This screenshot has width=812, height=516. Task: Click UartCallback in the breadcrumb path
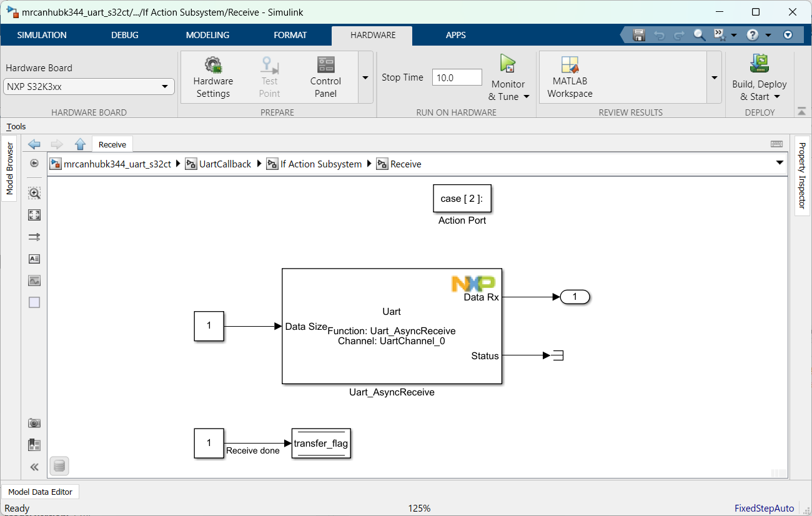click(x=225, y=164)
